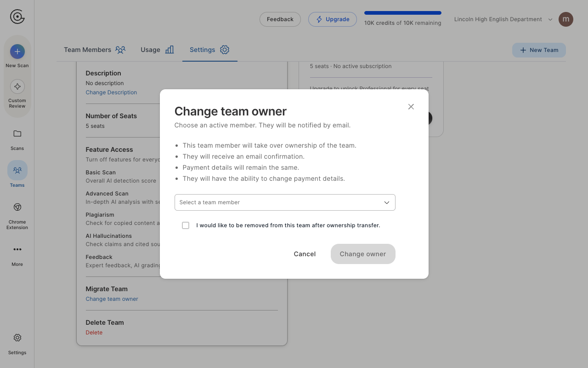
Task: Click the 'They will receive an email confirmation.' bullet
Action: click(243, 156)
